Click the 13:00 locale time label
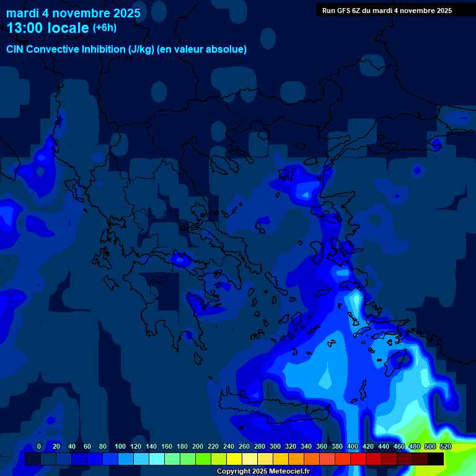This screenshot has height=476, width=476. coord(48,29)
